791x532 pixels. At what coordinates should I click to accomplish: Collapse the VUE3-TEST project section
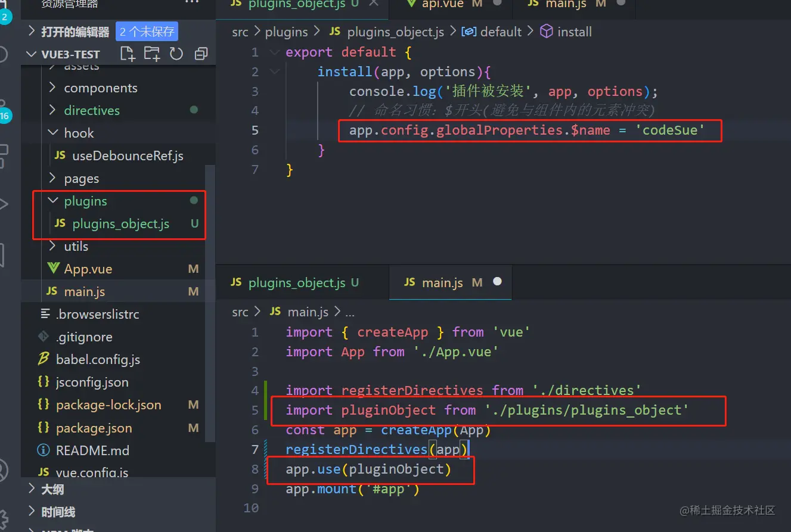(32, 54)
